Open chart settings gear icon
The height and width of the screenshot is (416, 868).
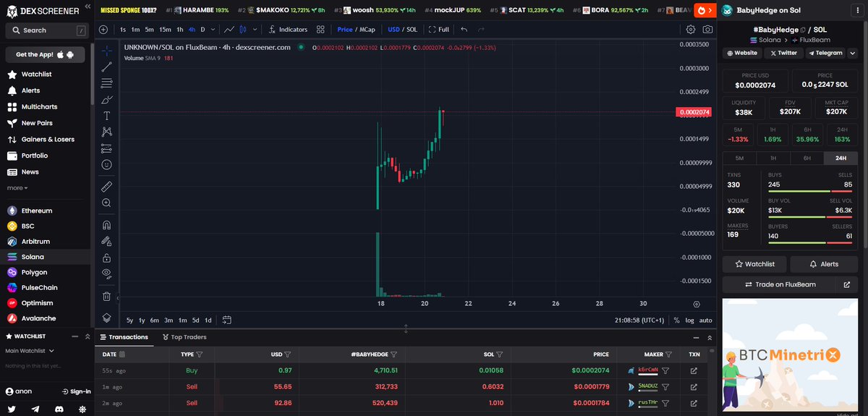coord(691,30)
